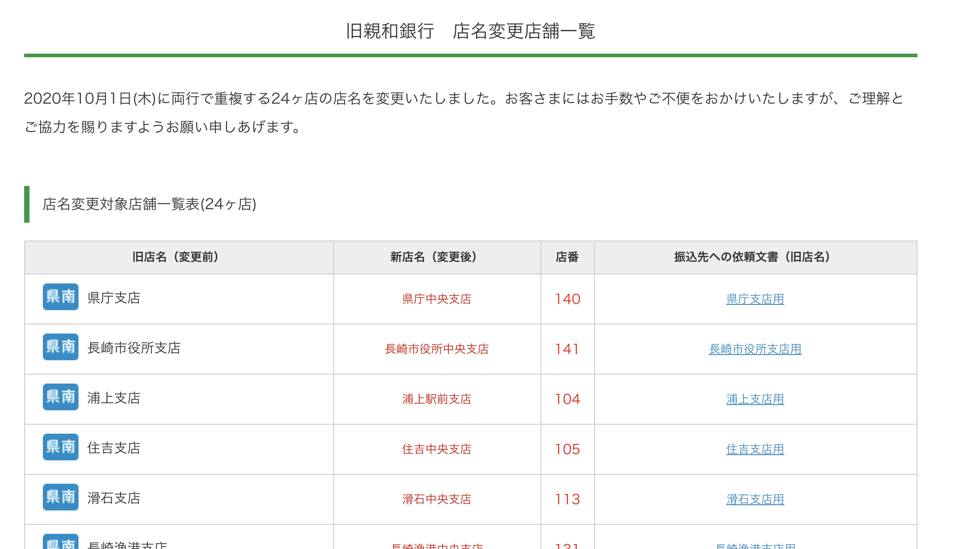The width and height of the screenshot is (980, 549).
Task: Open 住吉支店用 document link
Action: pyautogui.click(x=755, y=449)
